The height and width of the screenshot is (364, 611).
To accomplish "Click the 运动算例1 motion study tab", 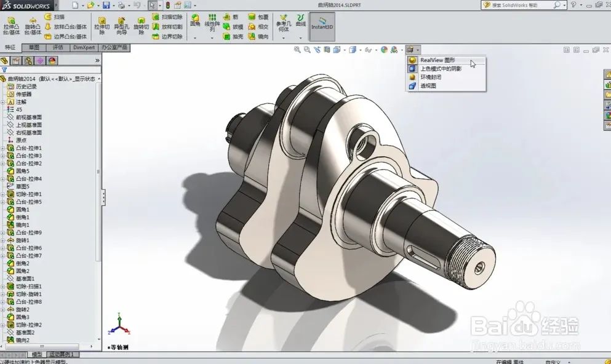I will tap(63, 354).
